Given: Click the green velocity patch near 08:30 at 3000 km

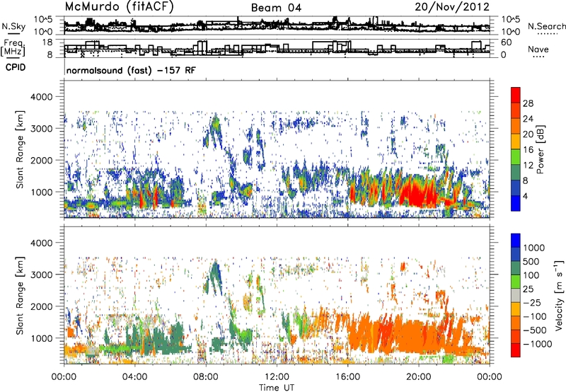Looking at the screenshot, I should click(x=215, y=276).
